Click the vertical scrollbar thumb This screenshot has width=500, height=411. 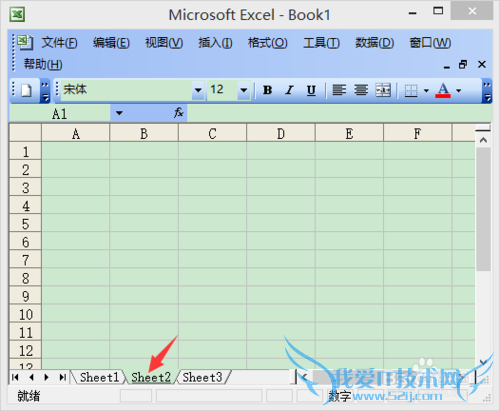pos(483,209)
